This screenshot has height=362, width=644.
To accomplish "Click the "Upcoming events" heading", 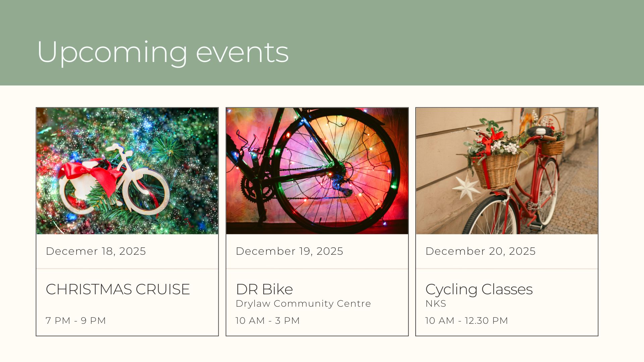I will (x=163, y=52).
